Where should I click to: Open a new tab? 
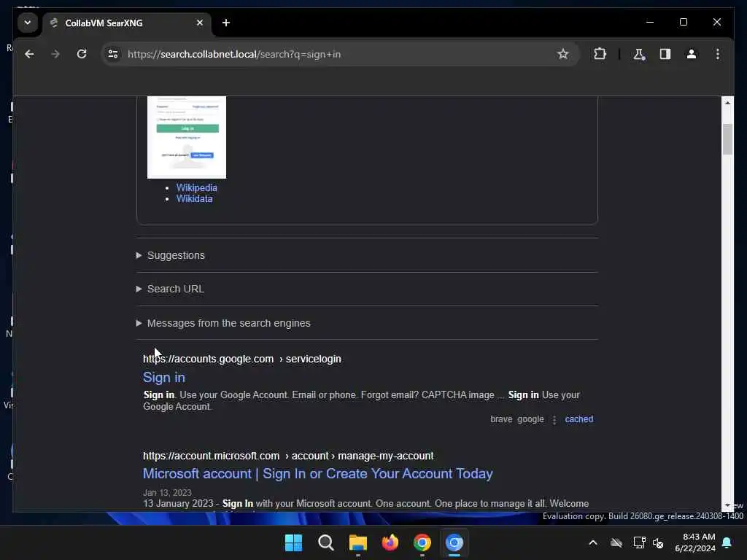[226, 23]
